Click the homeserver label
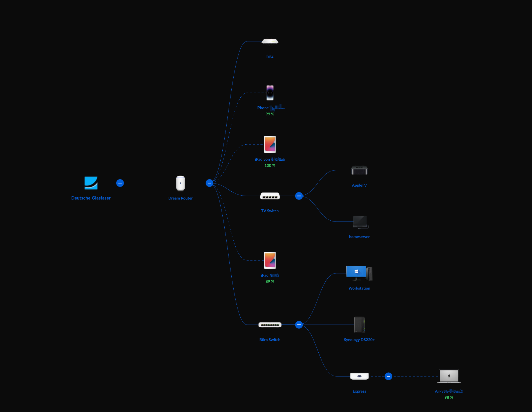Image resolution: width=532 pixels, height=412 pixels. (x=359, y=237)
